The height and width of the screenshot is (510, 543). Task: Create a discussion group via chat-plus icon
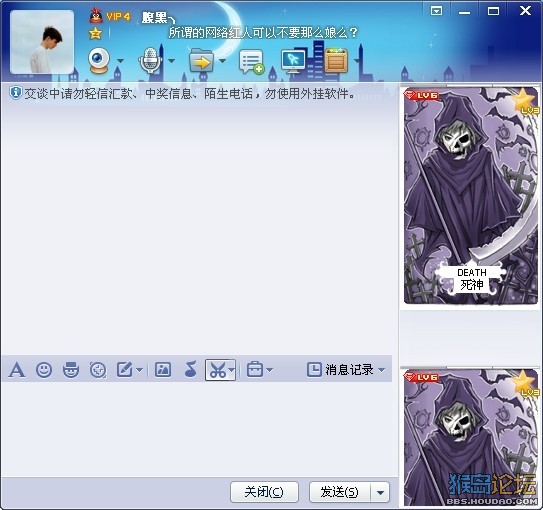pos(251,62)
